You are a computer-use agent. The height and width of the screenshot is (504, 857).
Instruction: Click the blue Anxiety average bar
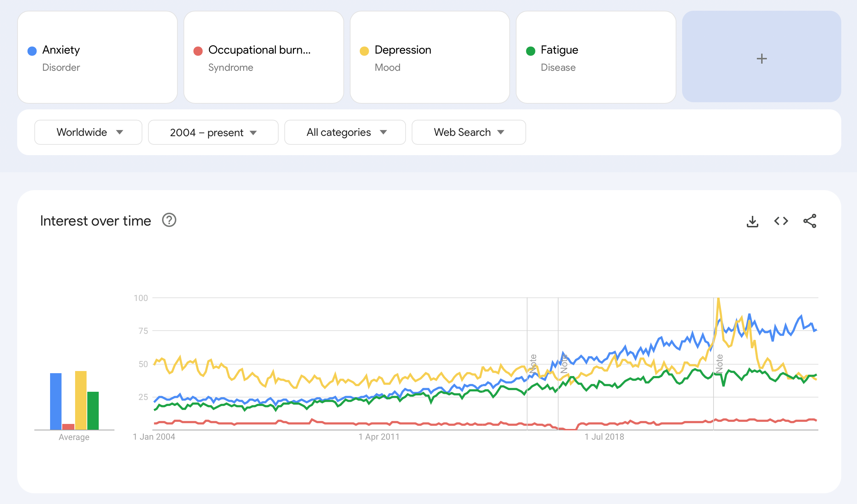(x=56, y=401)
